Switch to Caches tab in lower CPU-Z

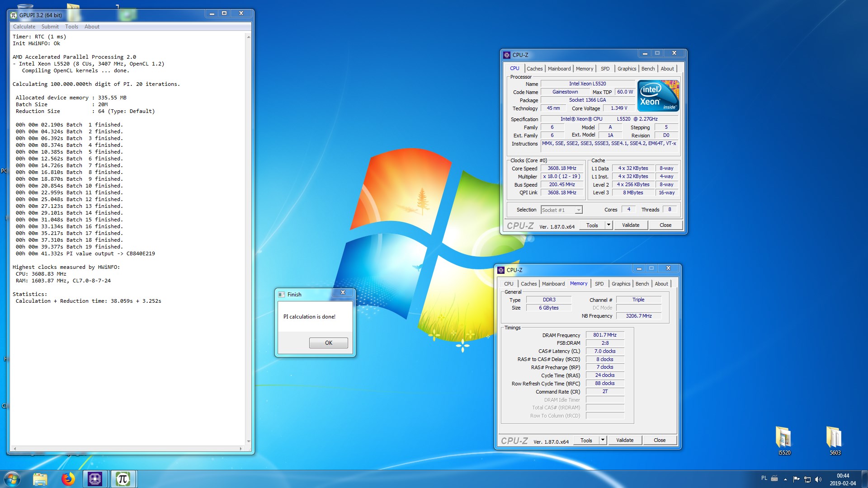[x=528, y=284]
